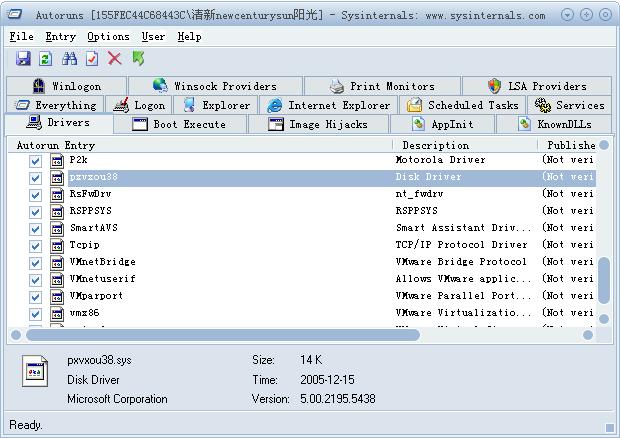The height and width of the screenshot is (438, 620).
Task: Click driver icon beside RsFwDrv
Action: point(57,194)
